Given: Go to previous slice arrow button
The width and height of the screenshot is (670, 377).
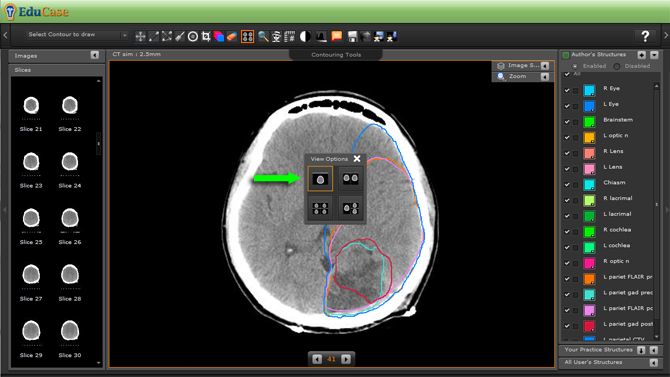Looking at the screenshot, I should coord(317,359).
